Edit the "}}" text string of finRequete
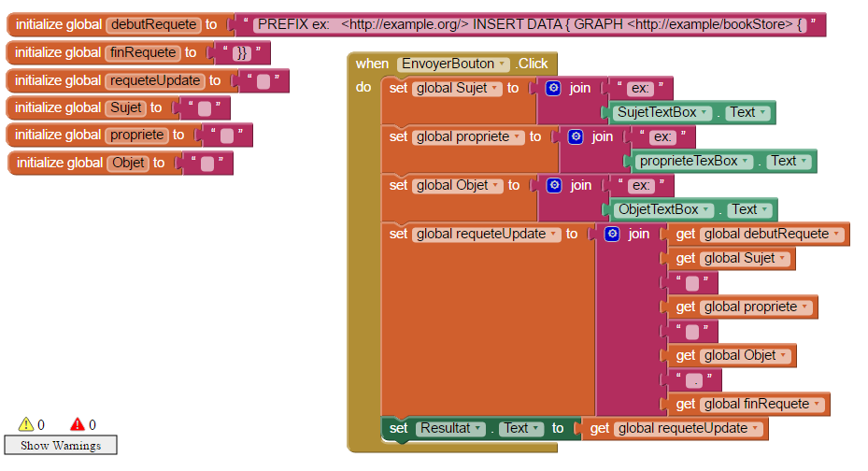This screenshot has height=471, width=868. coord(241,52)
